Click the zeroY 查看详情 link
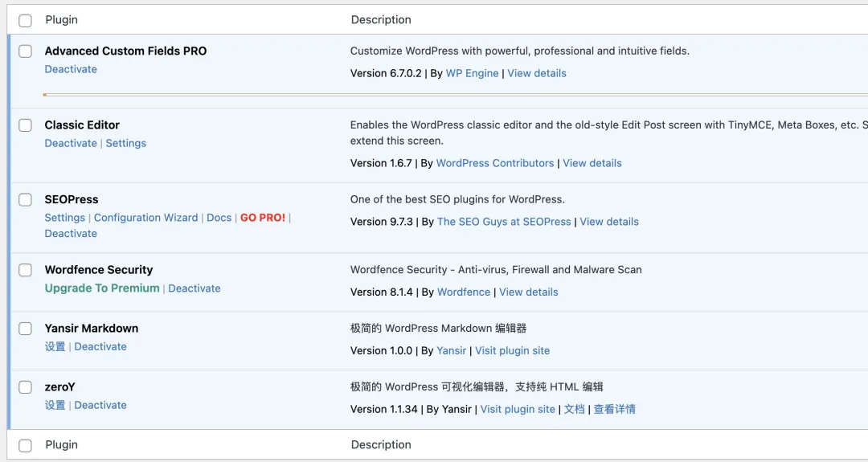This screenshot has height=462, width=868. coord(615,409)
